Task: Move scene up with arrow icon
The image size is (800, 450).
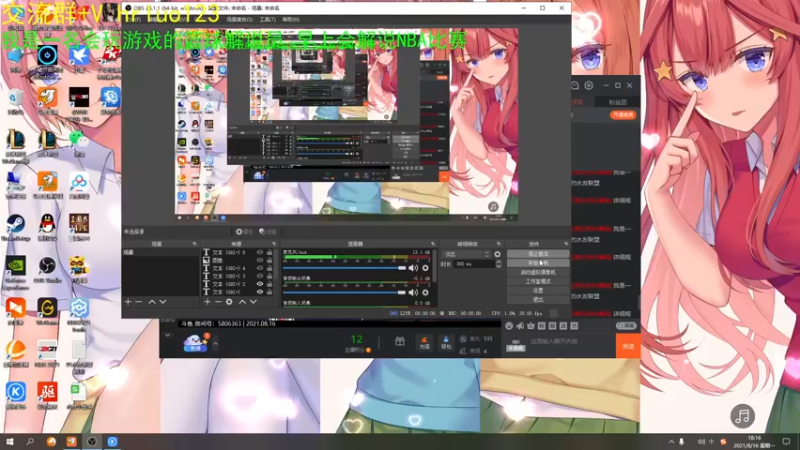Action: pos(152,302)
